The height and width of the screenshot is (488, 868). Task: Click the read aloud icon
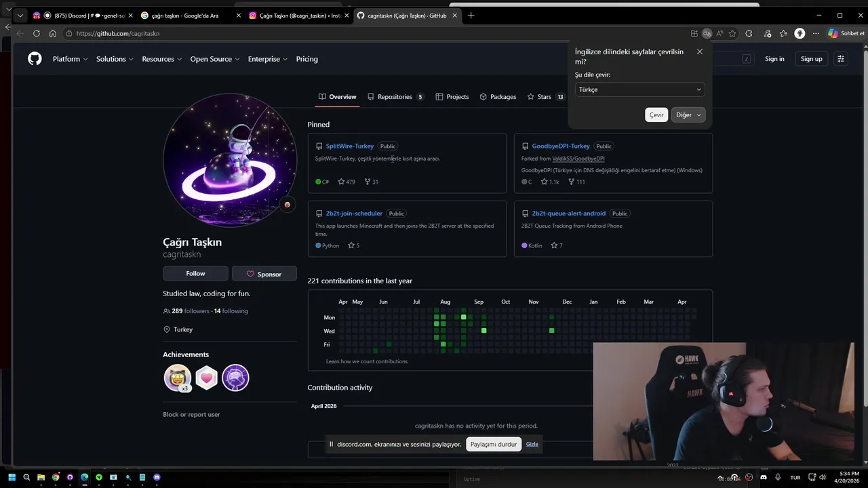[x=719, y=33]
